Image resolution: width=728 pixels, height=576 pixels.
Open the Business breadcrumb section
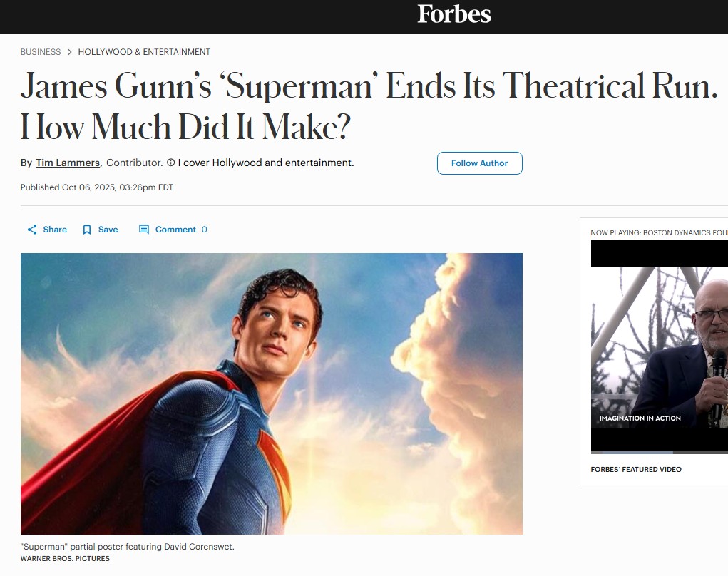point(41,52)
